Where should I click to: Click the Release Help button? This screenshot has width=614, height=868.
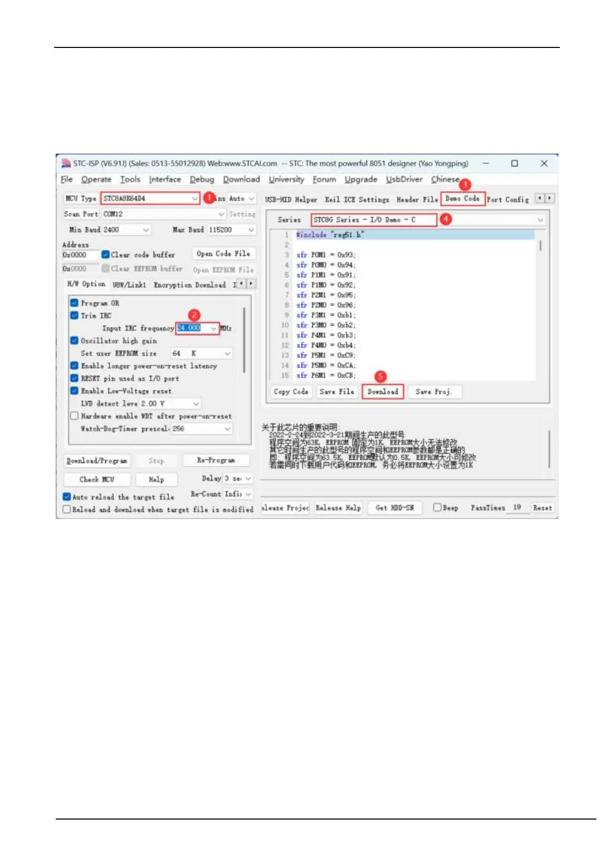click(338, 508)
